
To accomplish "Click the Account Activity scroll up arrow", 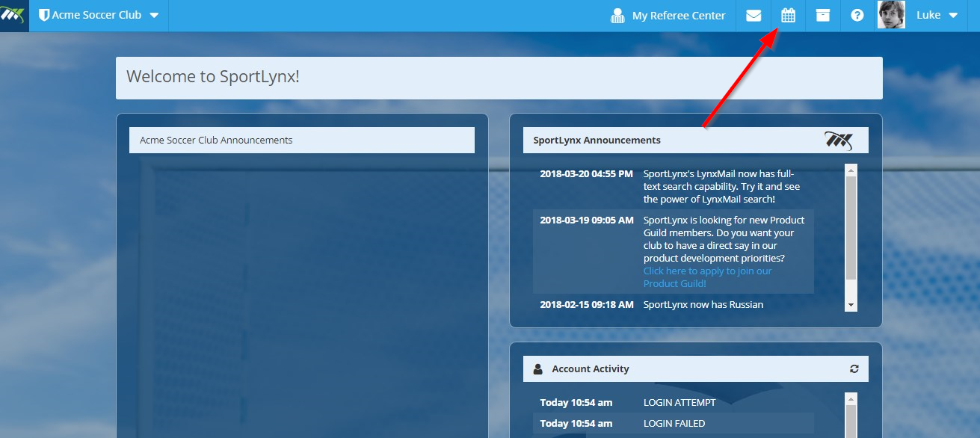I will pyautogui.click(x=851, y=399).
